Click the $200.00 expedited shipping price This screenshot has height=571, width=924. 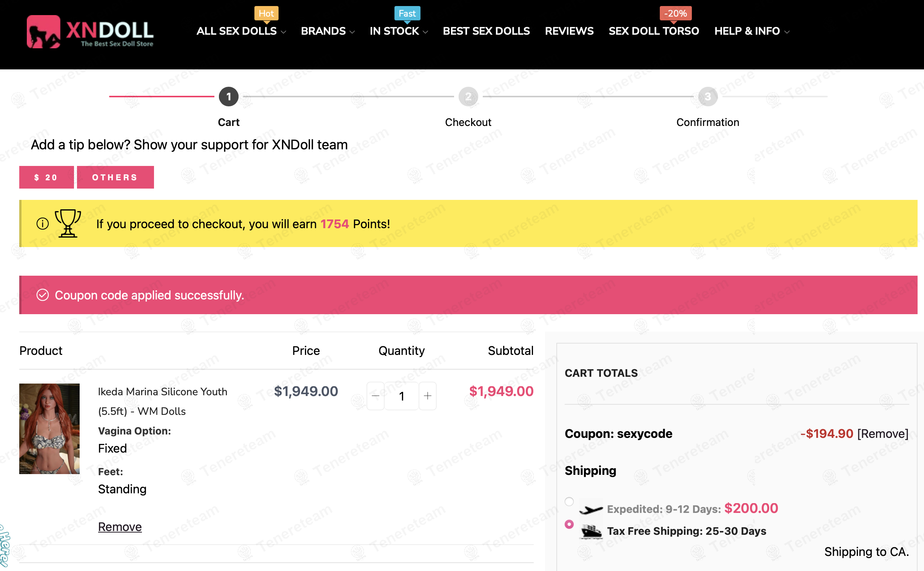[751, 508]
